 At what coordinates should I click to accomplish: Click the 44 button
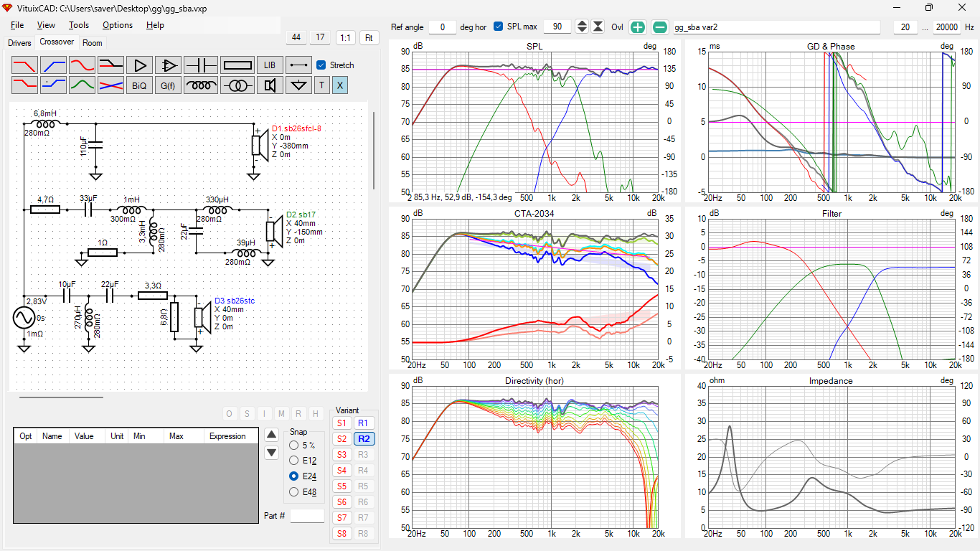point(296,37)
